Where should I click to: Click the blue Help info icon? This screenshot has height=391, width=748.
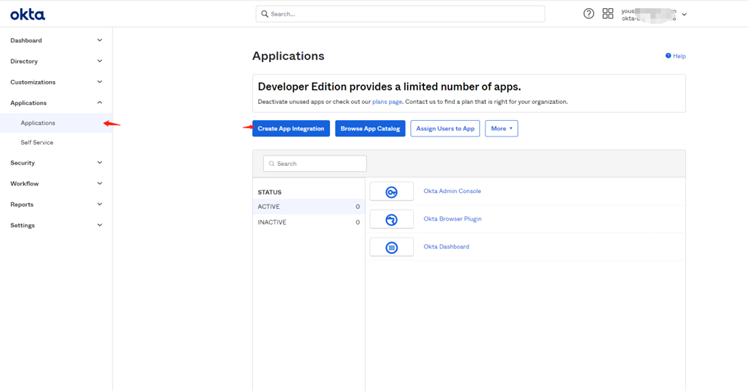[x=668, y=56]
